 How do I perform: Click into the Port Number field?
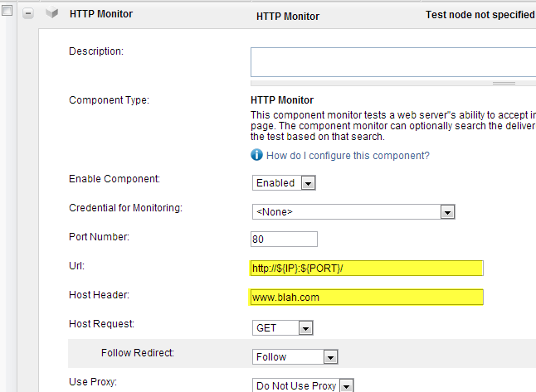(284, 239)
